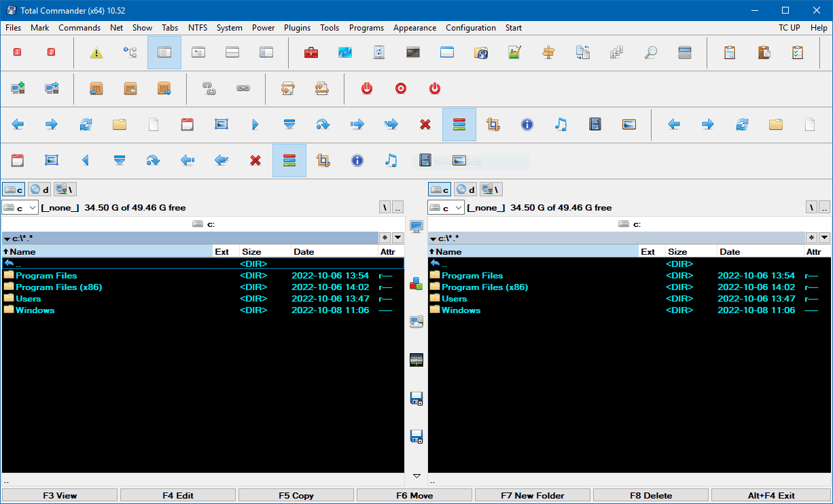
Task: Toggle the highlighted list view button in top toolbar
Action: click(x=164, y=52)
